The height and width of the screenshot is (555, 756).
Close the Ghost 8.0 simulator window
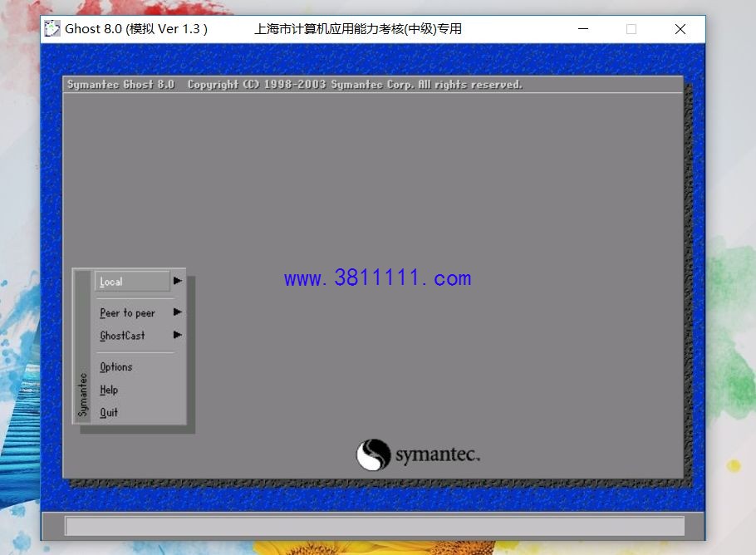[680, 29]
